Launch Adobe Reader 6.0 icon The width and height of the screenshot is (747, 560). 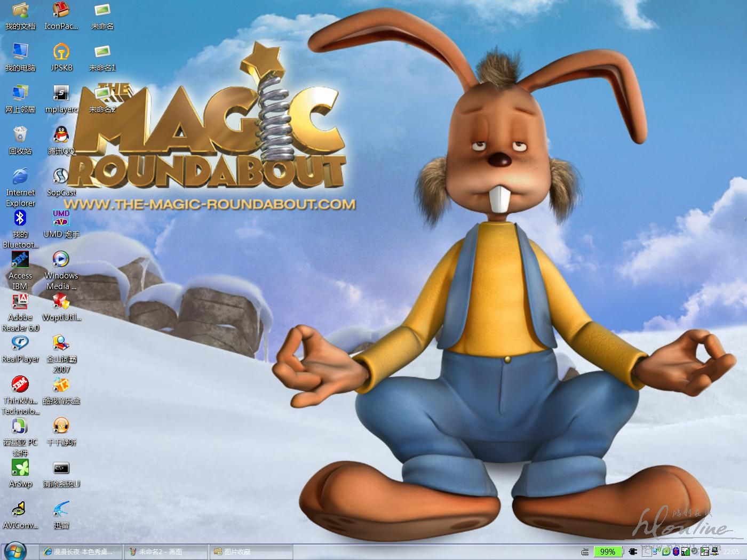pyautogui.click(x=20, y=302)
